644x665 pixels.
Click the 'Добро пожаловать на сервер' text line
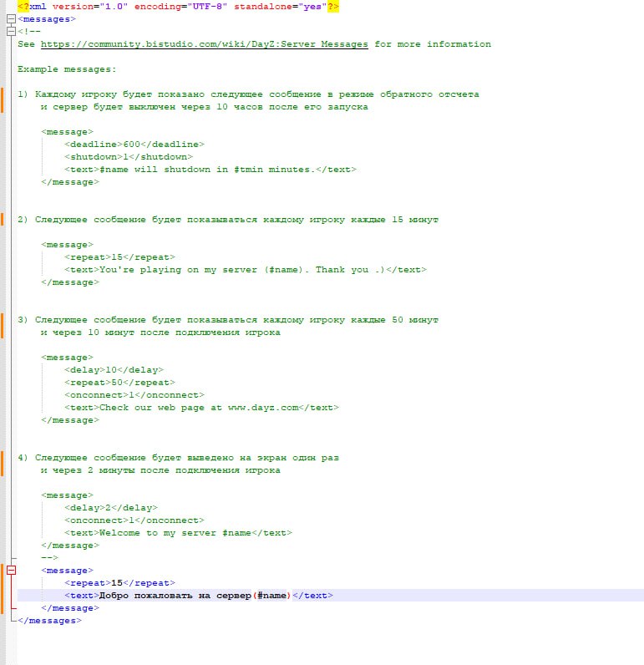pos(199,596)
